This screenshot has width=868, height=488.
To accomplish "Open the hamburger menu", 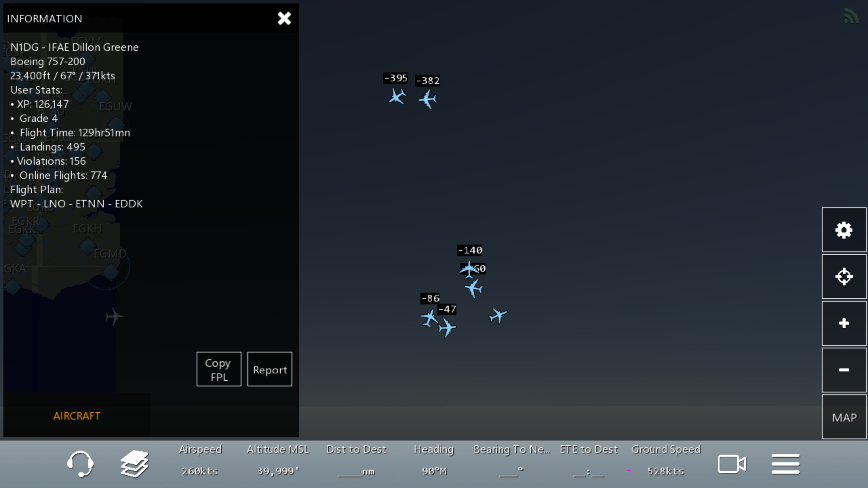I will [x=785, y=464].
